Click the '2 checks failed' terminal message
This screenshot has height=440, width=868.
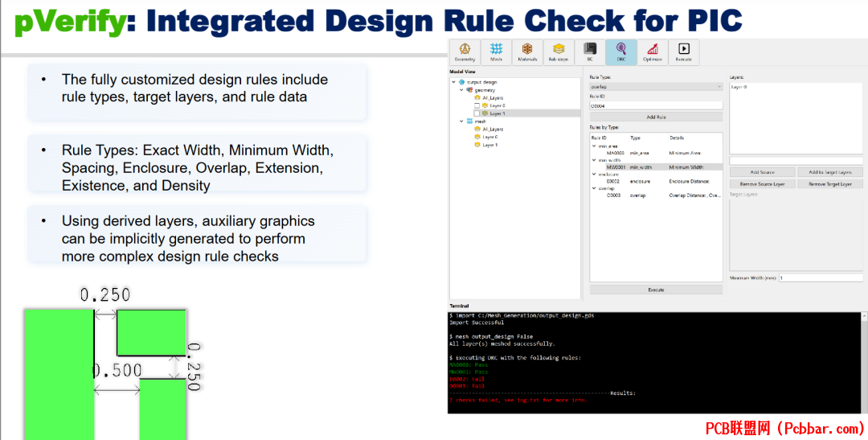(x=518, y=400)
